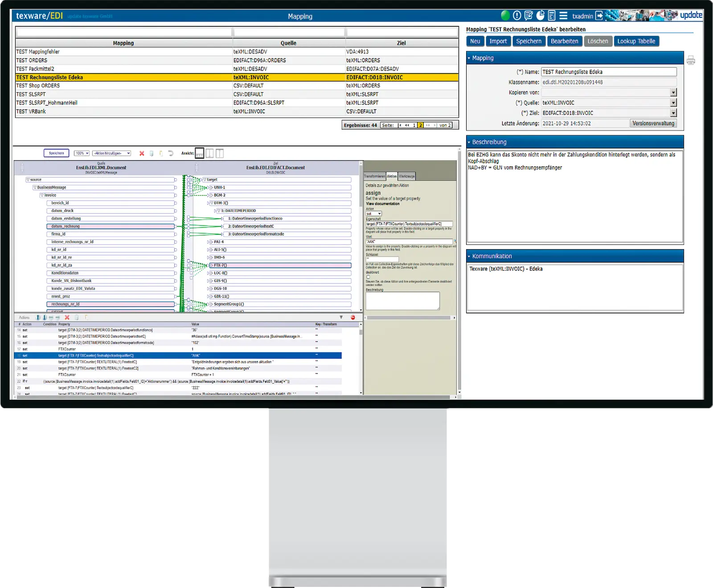The height and width of the screenshot is (588, 713).
Task: Collapse the Beschreibung panel section
Action: coord(469,143)
